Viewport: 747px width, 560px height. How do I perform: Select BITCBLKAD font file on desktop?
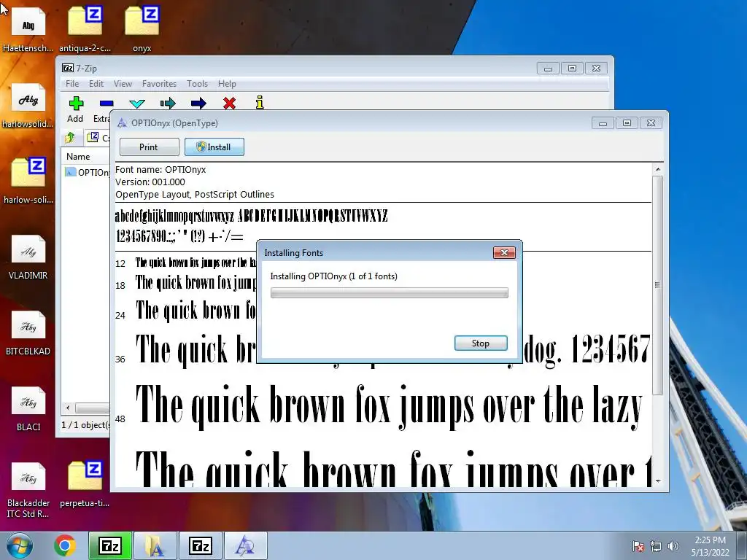[28, 332]
